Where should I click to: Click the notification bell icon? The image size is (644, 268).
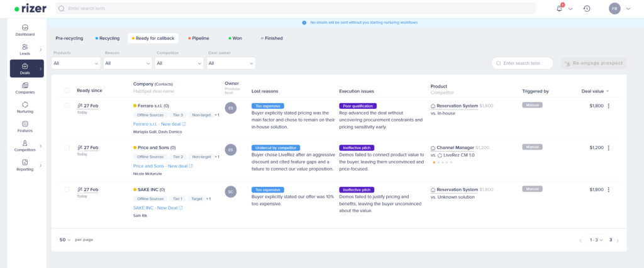pos(559,8)
